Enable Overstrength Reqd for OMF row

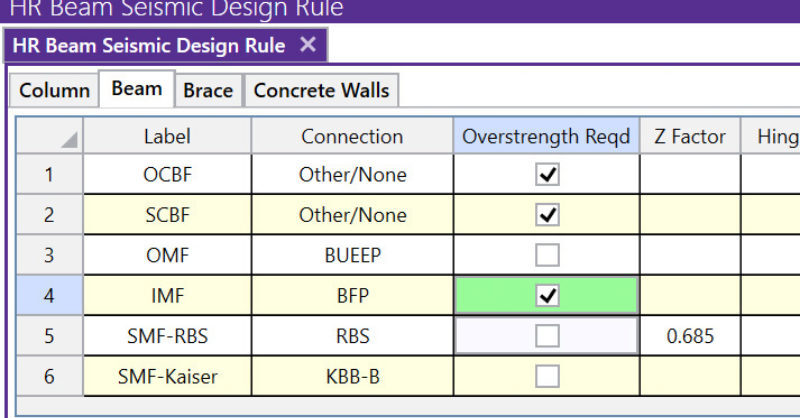click(547, 255)
